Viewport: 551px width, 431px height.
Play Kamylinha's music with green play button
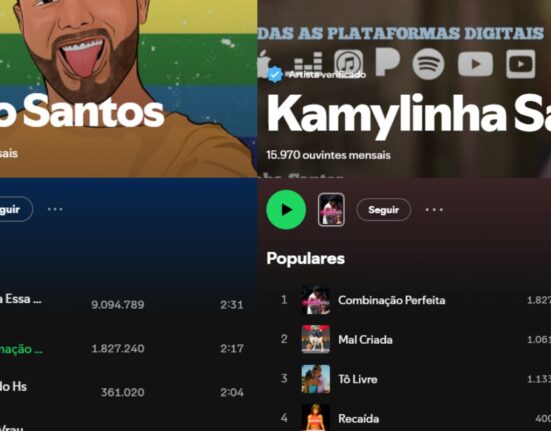286,210
